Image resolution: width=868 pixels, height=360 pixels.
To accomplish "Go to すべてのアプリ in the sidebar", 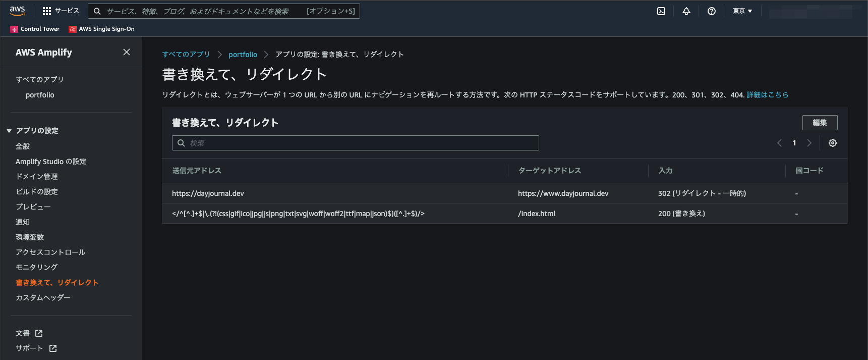I will [40, 79].
